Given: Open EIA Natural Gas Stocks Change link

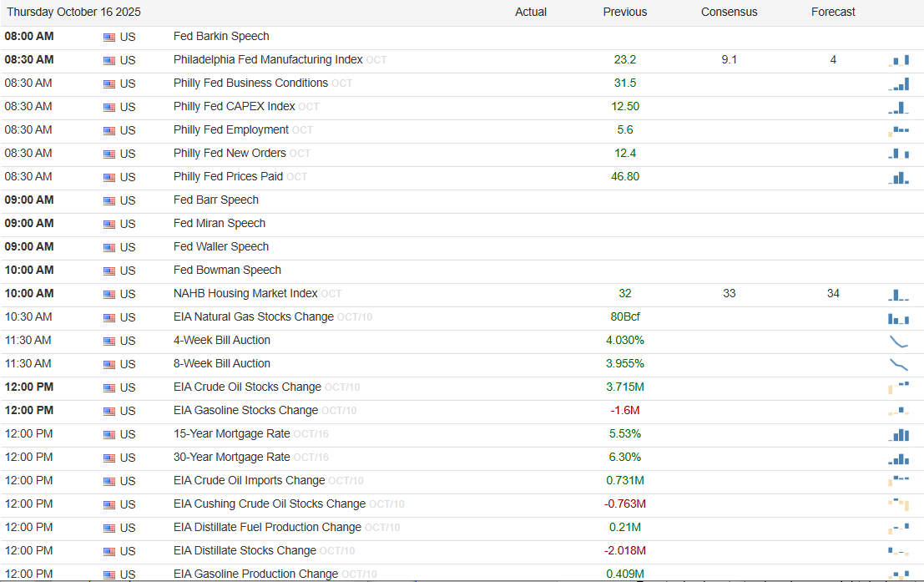Looking at the screenshot, I should pyautogui.click(x=254, y=316).
